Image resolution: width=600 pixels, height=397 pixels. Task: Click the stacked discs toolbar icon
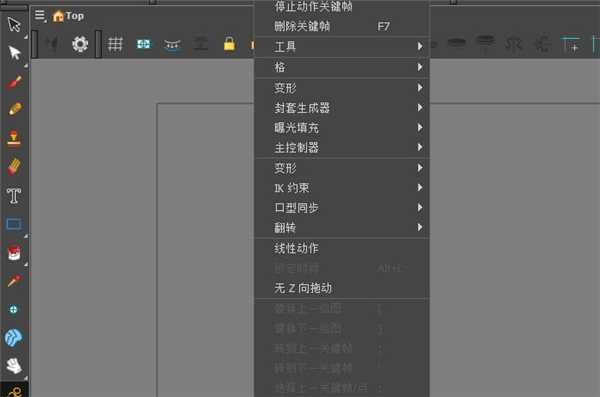[485, 43]
